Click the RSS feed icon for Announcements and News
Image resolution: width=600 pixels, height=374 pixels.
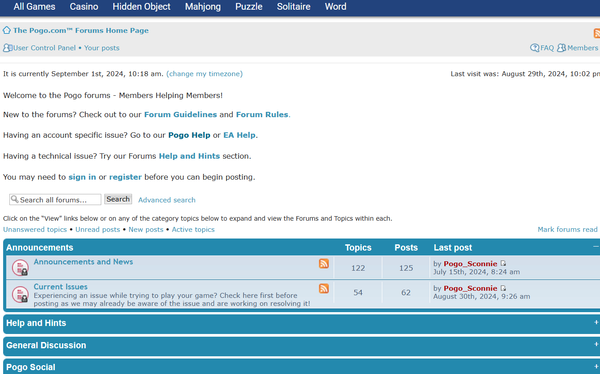[x=324, y=263]
